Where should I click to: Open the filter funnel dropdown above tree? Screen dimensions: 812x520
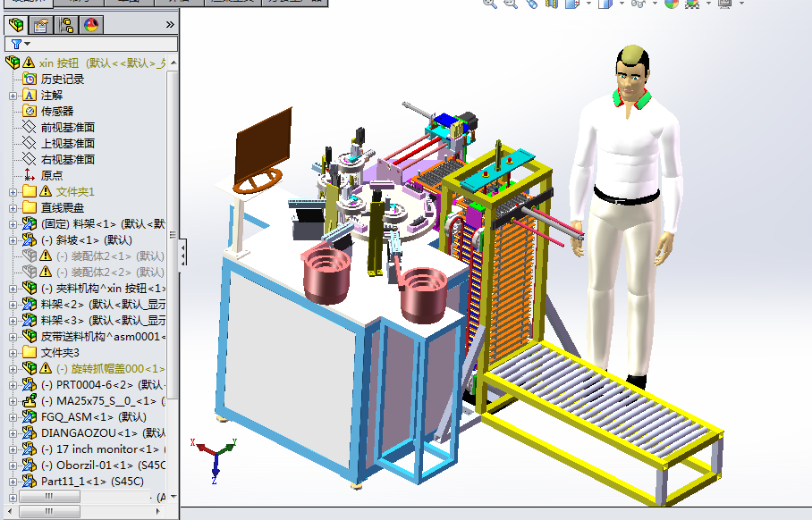tap(27, 43)
